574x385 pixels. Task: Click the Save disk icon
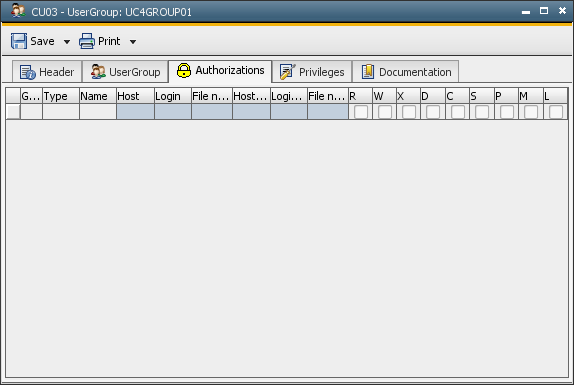[19, 41]
